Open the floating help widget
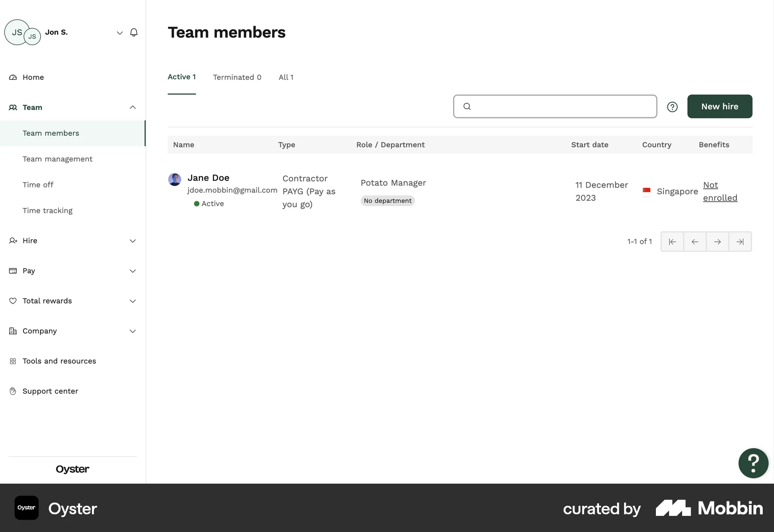774x532 pixels. [x=753, y=463]
